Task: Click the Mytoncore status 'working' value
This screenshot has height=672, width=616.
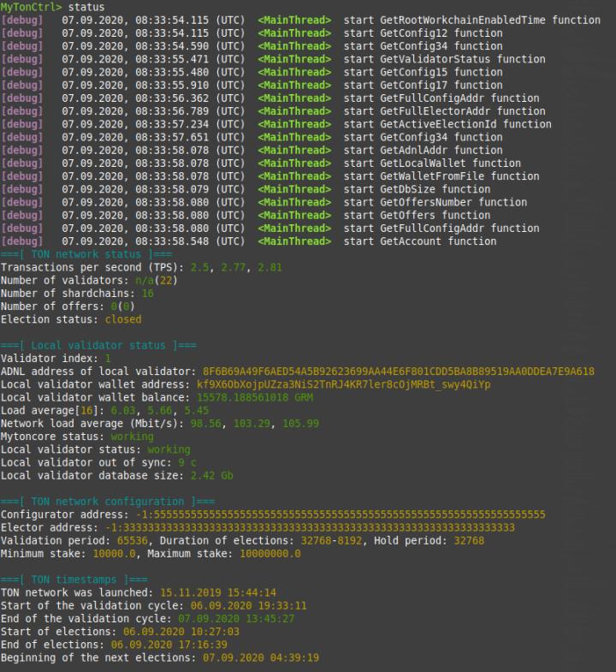Action: click(132, 437)
